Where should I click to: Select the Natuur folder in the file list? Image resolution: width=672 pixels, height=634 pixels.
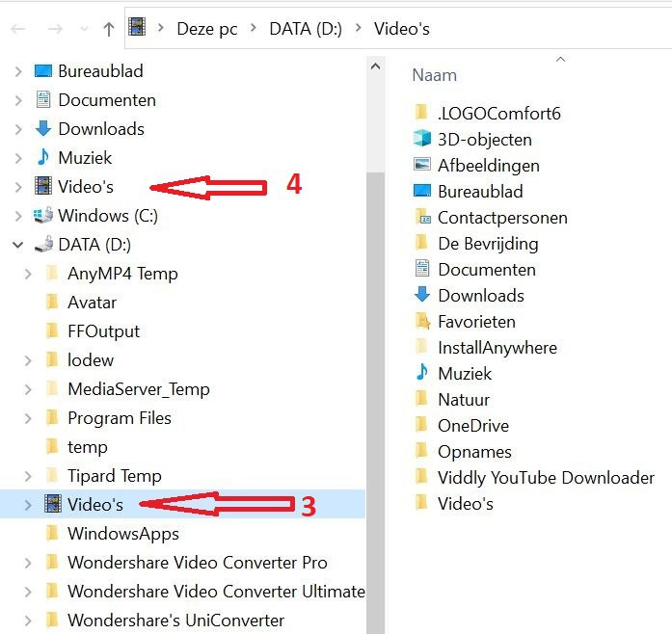pyautogui.click(x=464, y=400)
